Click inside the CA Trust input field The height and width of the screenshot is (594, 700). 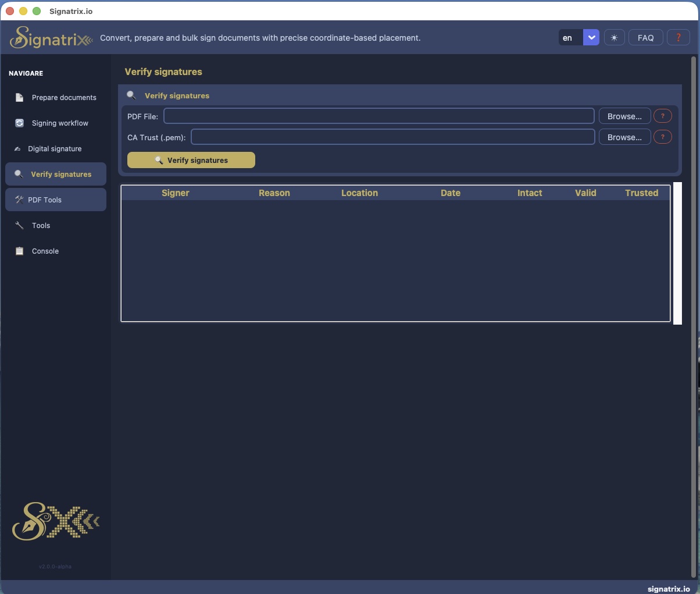(392, 137)
